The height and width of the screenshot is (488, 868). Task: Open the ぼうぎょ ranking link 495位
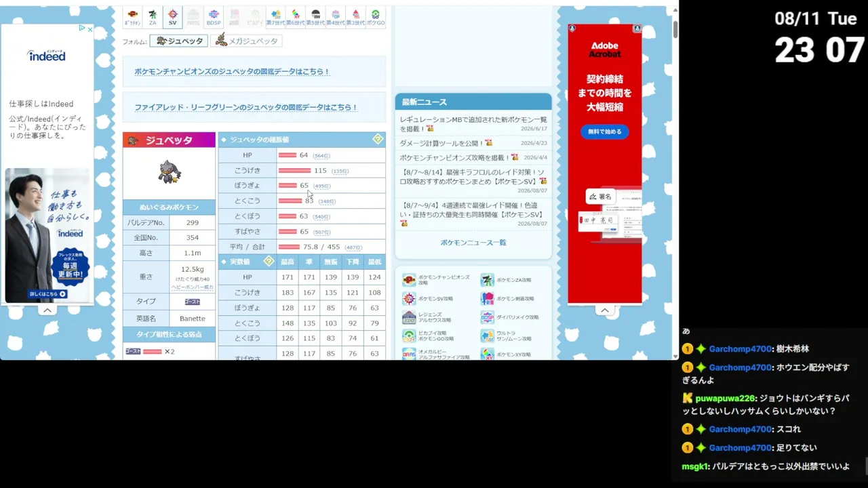322,186
